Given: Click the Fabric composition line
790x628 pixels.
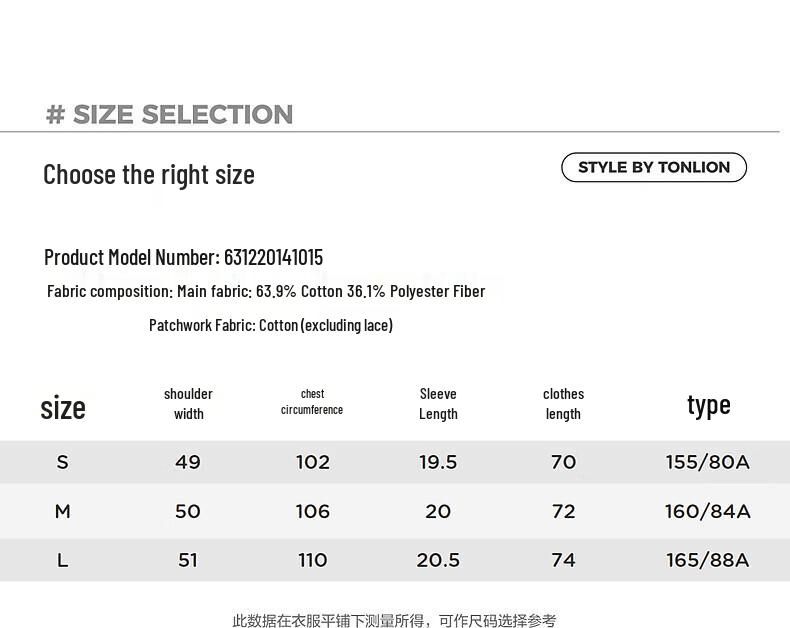Looking at the screenshot, I should point(266,291).
